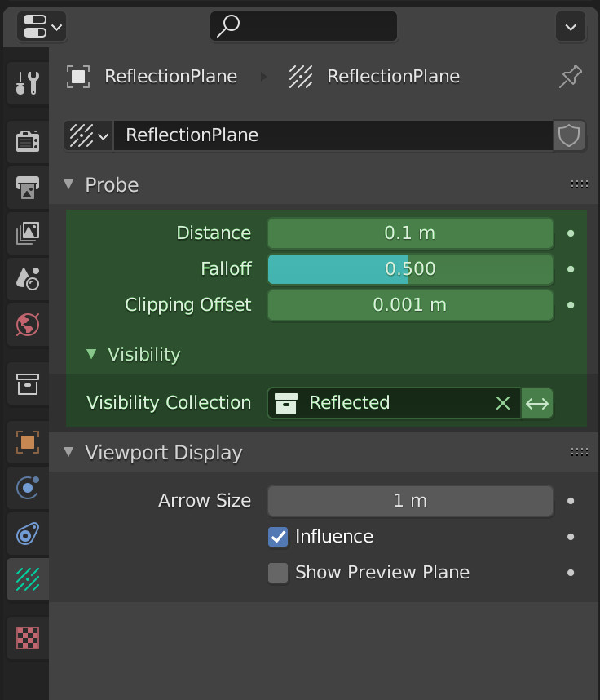Open the light probe data-block dropdown
The width and height of the screenshot is (600, 700).
point(89,135)
